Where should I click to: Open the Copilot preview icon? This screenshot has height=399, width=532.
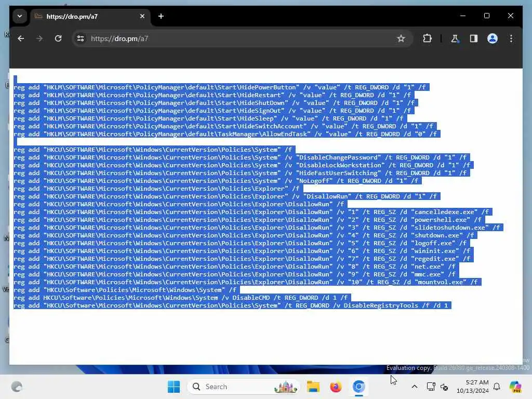tap(516, 387)
